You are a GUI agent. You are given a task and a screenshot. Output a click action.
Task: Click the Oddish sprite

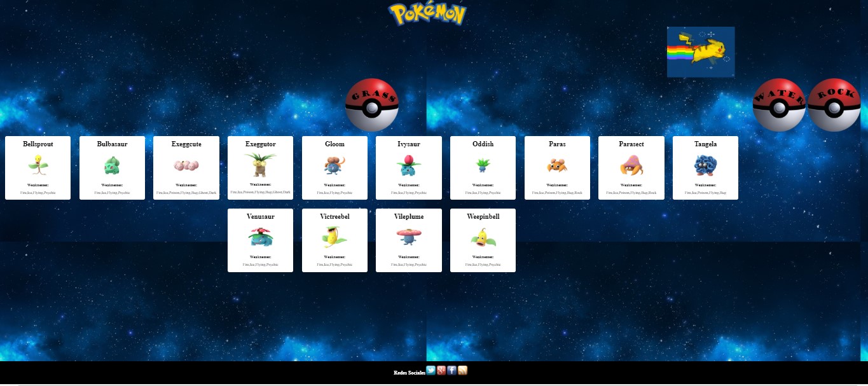pos(483,165)
